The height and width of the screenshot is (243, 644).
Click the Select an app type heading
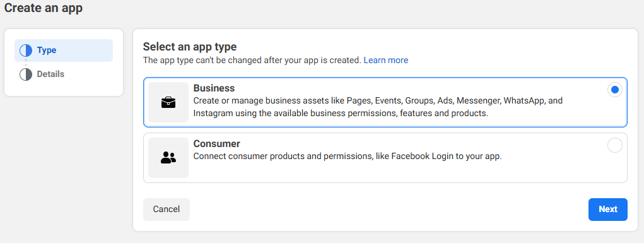click(190, 47)
